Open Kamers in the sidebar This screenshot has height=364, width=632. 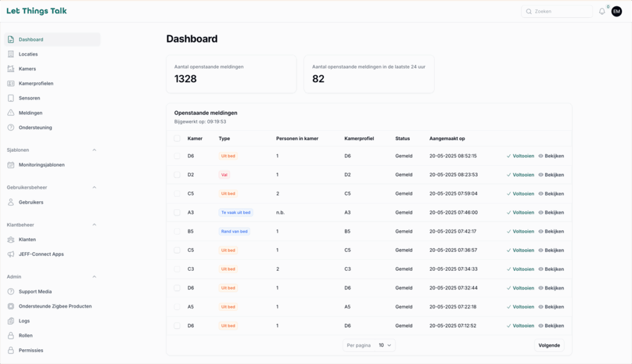coord(52,69)
